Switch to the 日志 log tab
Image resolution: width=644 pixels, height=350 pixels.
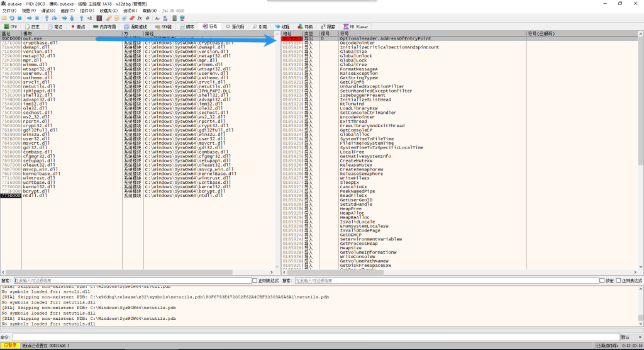(x=33, y=26)
